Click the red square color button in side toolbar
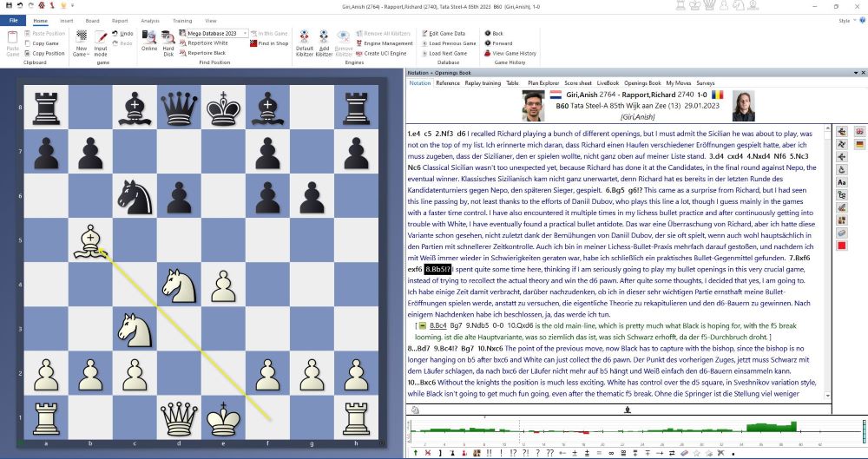Viewport: 868px width, 459px height. click(x=842, y=246)
